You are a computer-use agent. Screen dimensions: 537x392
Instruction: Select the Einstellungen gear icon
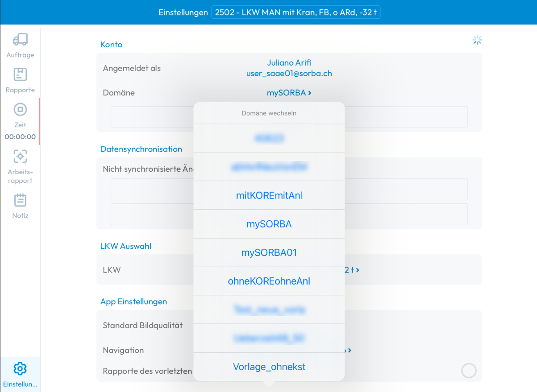coord(20,369)
